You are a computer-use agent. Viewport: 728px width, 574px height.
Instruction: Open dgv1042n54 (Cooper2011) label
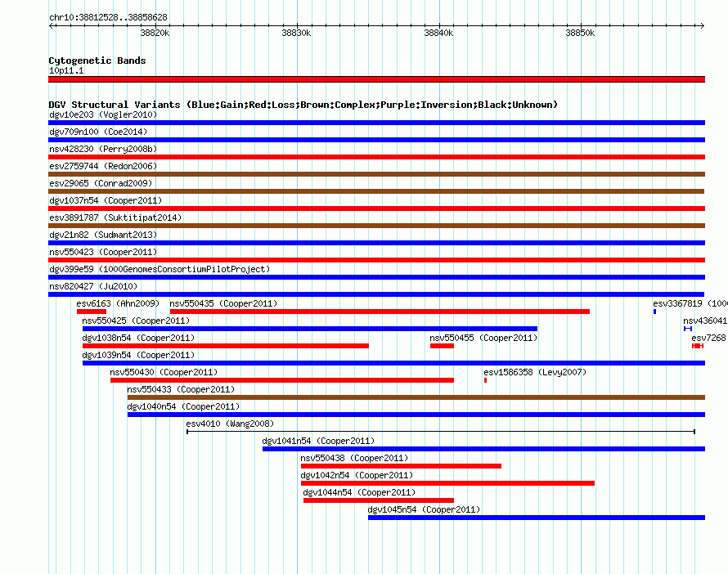[x=357, y=475]
